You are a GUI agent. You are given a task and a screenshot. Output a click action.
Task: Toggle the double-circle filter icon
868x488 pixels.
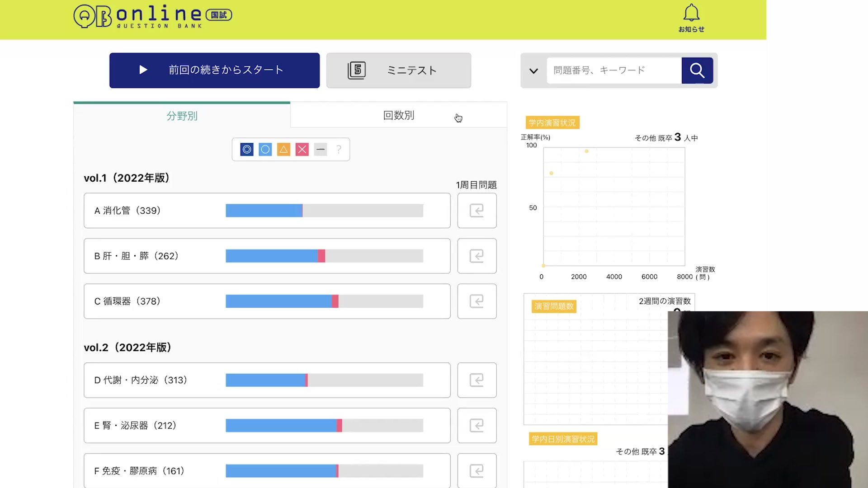point(247,150)
